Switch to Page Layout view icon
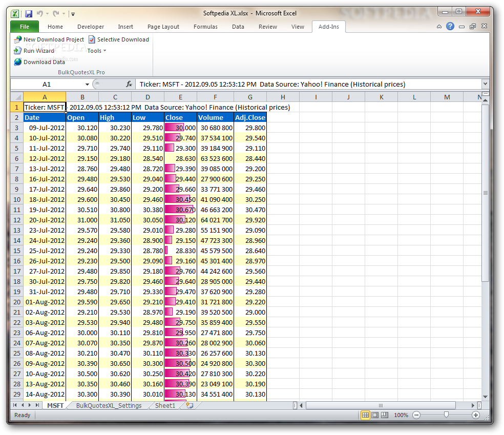Image resolution: width=504 pixels, height=435 pixels. [375, 415]
